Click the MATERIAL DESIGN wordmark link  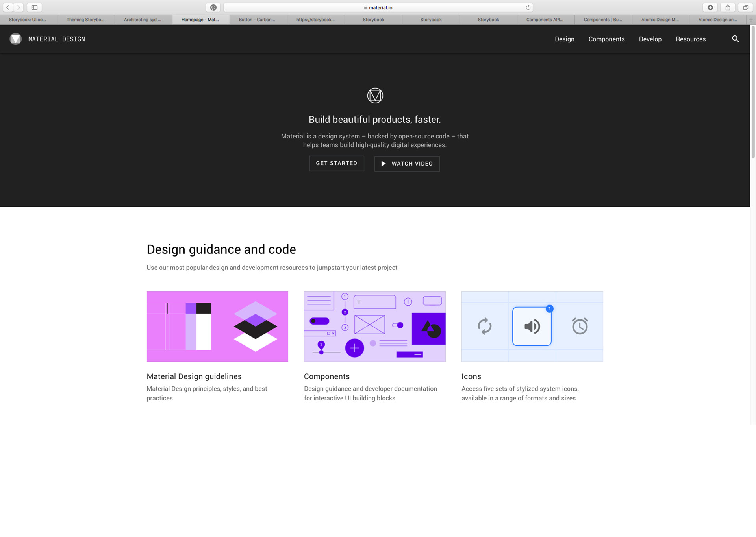tap(57, 39)
